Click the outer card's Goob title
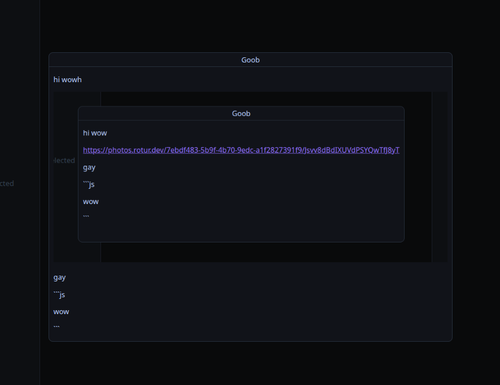Screen dimensions: 500x385 click(x=250, y=60)
